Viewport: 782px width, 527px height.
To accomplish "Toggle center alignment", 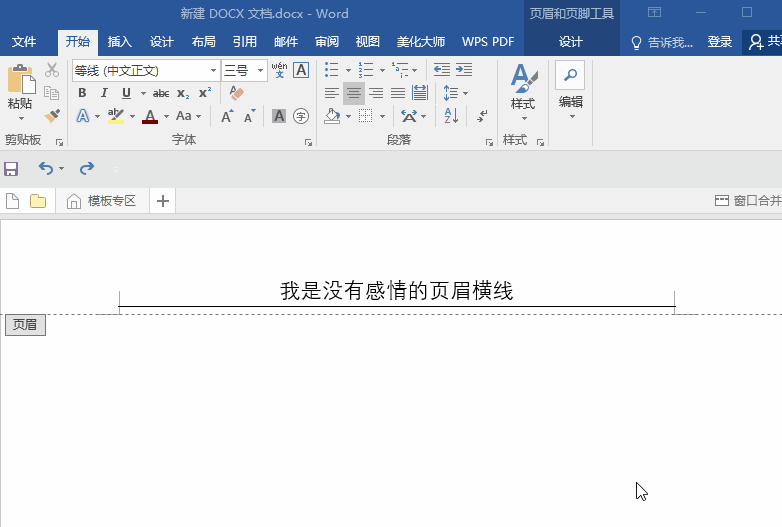I will 354,93.
